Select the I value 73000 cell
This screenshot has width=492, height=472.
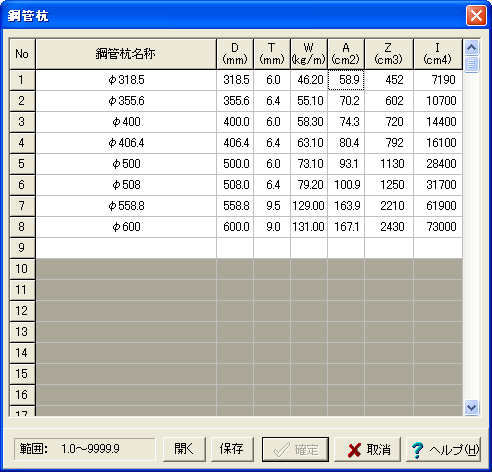pyautogui.click(x=438, y=227)
